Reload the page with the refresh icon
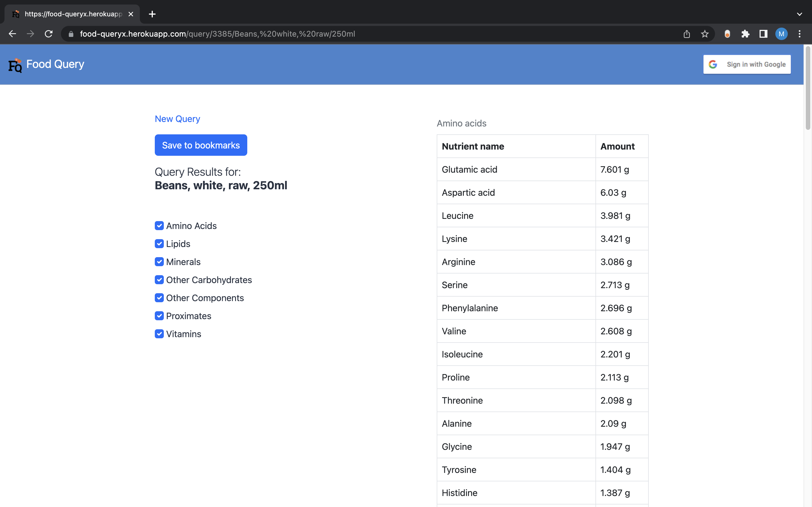This screenshot has height=507, width=812. point(49,34)
